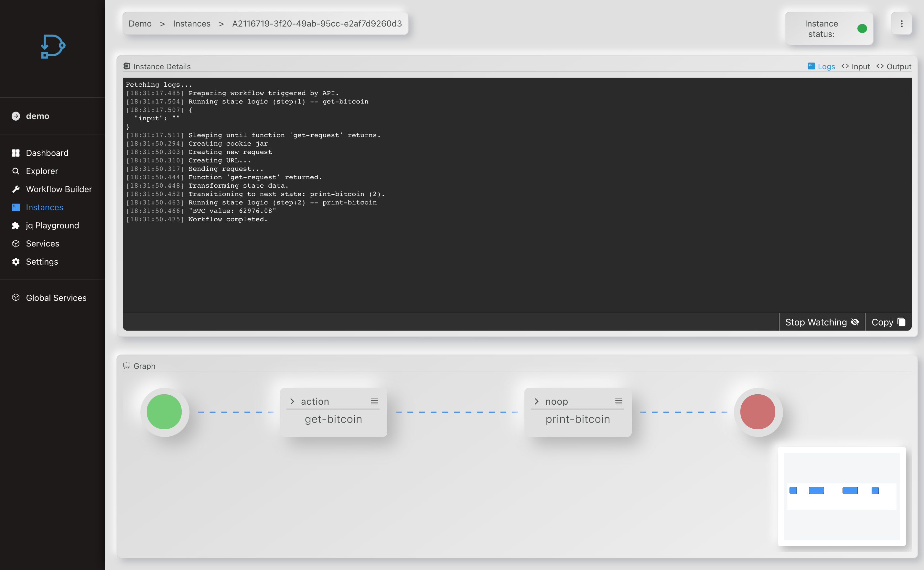Open get-bitcoin node hamburger menu

click(x=374, y=401)
